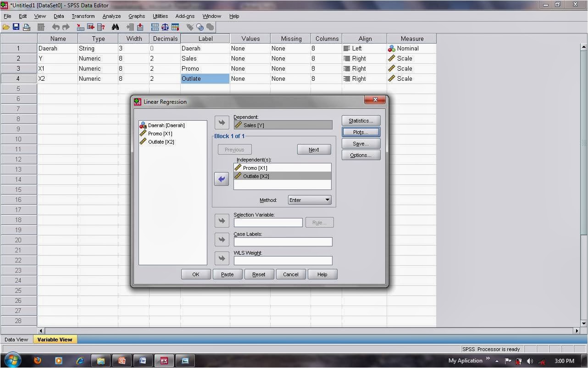The width and height of the screenshot is (588, 368).
Task: Switch to the Data View tab
Action: point(16,340)
